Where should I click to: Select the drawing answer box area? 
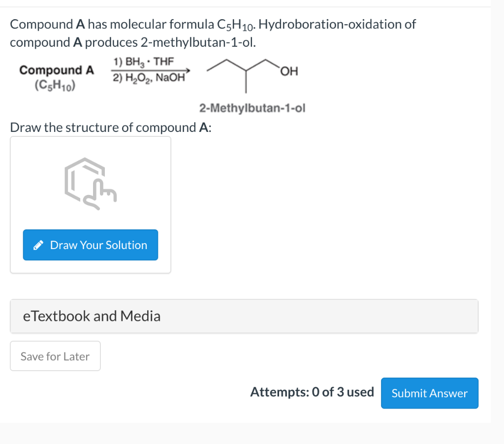[x=90, y=204]
